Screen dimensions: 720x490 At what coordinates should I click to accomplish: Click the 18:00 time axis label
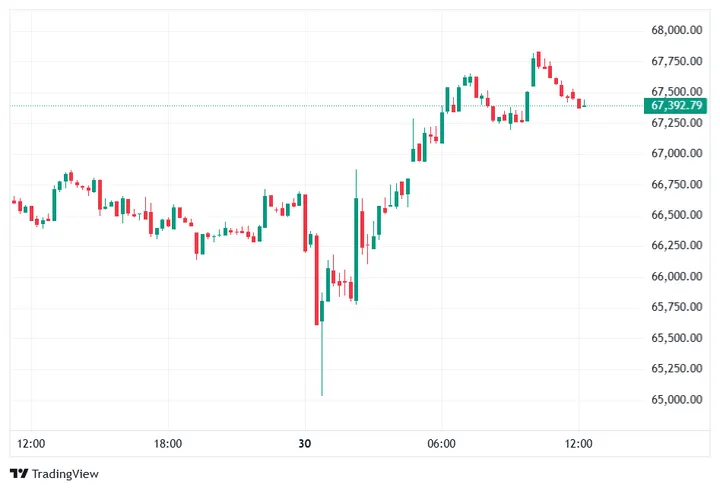168,442
